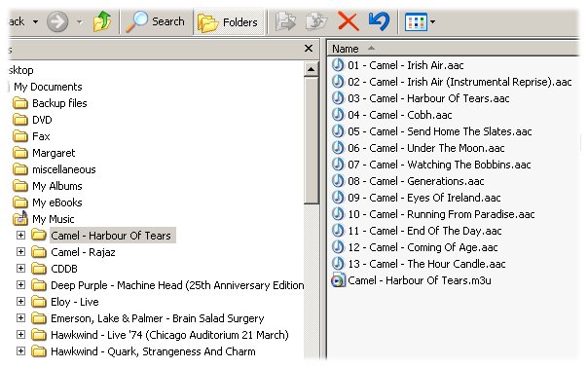Undo the last action
This screenshot has height=368, width=588.
379,21
